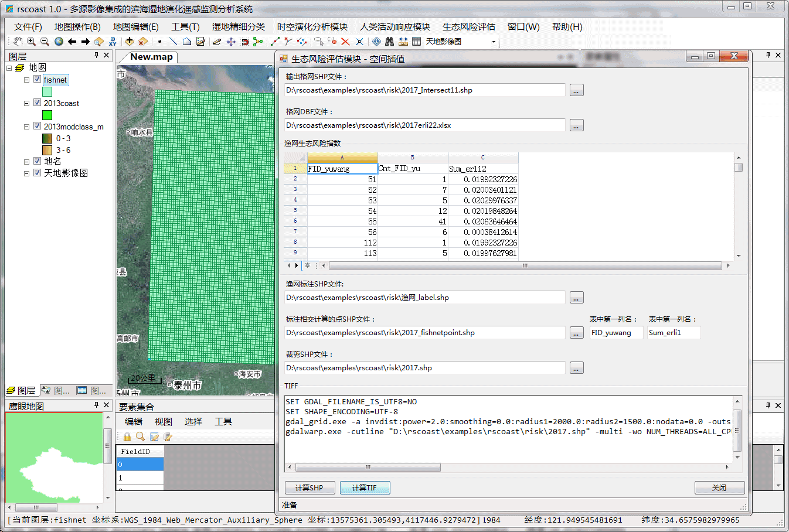This screenshot has width=789, height=532.
Task: Go to previous map view arrow
Action: click(x=72, y=42)
